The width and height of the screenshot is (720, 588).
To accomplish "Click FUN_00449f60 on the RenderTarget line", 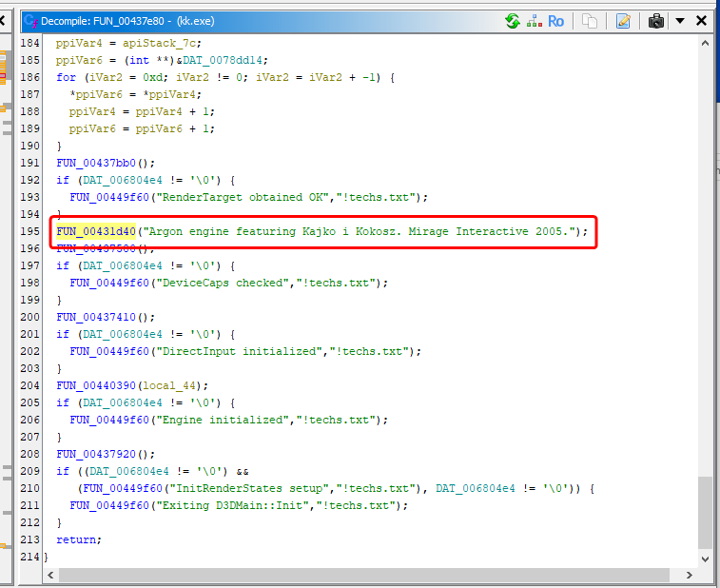I will click(x=109, y=197).
